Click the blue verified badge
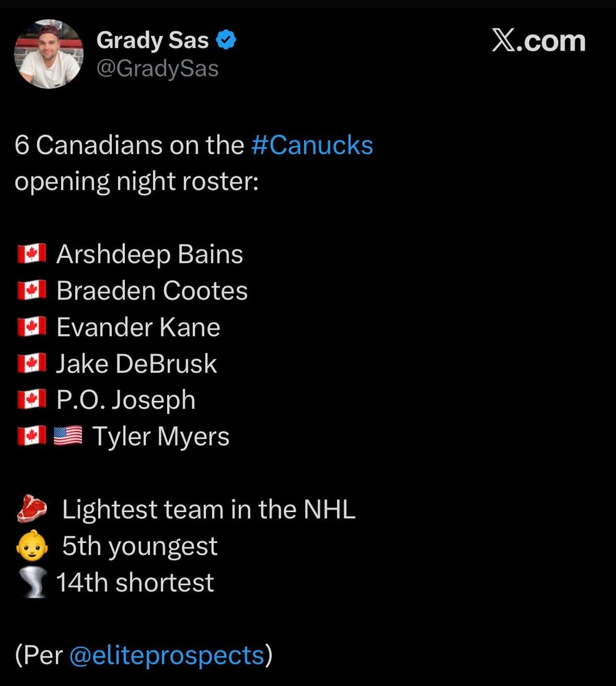The height and width of the screenshot is (686, 616). [x=226, y=41]
